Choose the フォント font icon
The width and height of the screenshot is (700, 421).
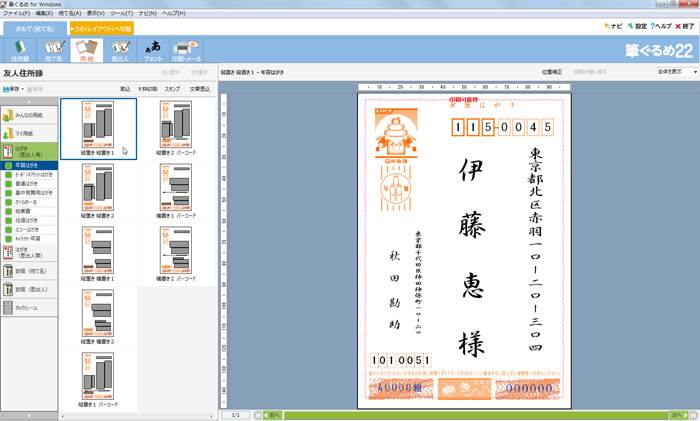pos(152,49)
